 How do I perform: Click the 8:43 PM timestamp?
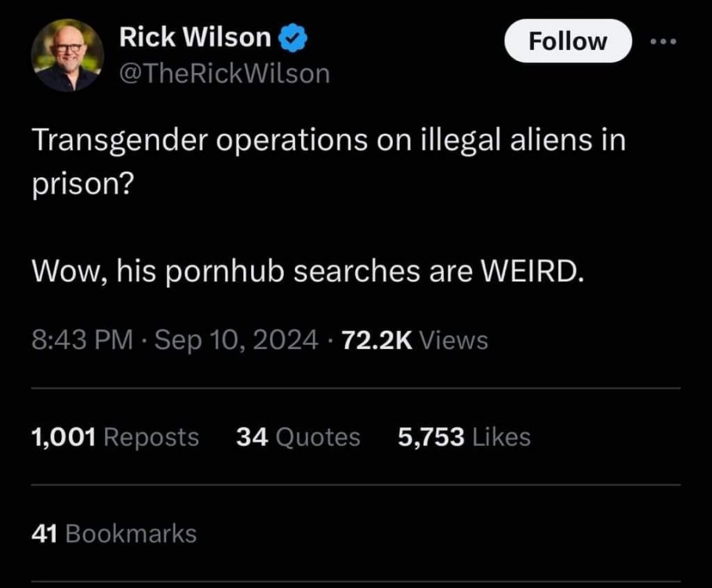coord(82,339)
